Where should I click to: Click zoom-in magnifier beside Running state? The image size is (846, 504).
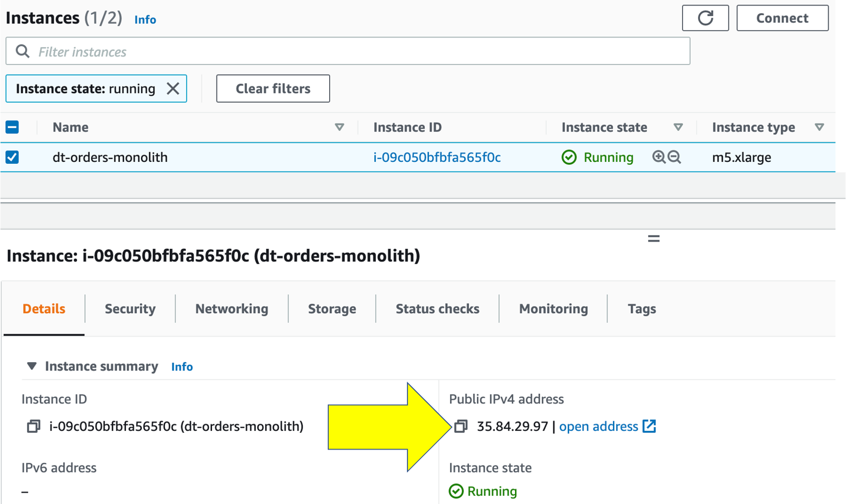[x=659, y=157]
